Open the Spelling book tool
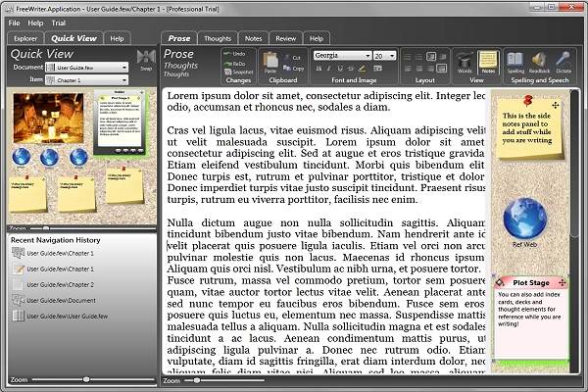This screenshot has width=588, height=392. pyautogui.click(x=515, y=63)
